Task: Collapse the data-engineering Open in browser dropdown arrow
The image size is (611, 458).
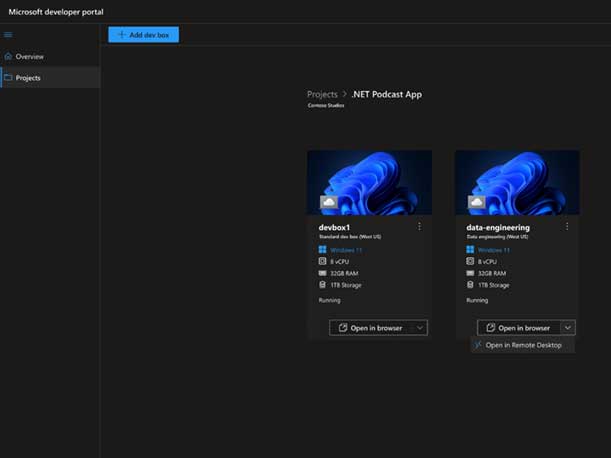Action: 567,327
